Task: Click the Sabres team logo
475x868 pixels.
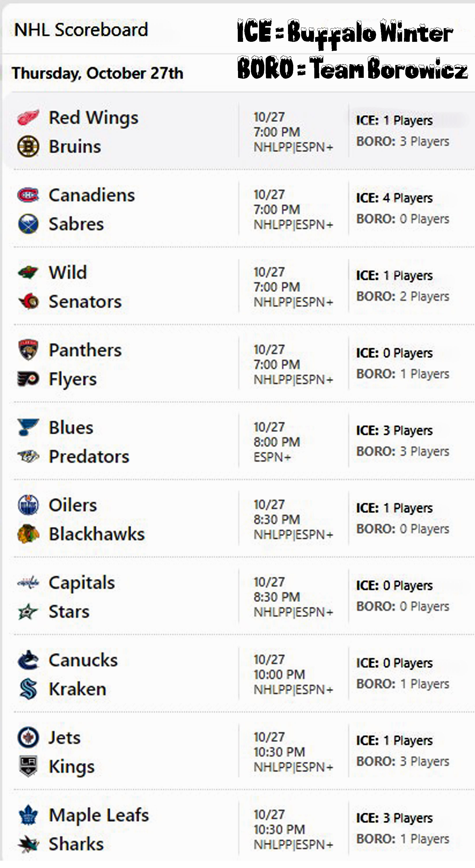Action: [28, 224]
